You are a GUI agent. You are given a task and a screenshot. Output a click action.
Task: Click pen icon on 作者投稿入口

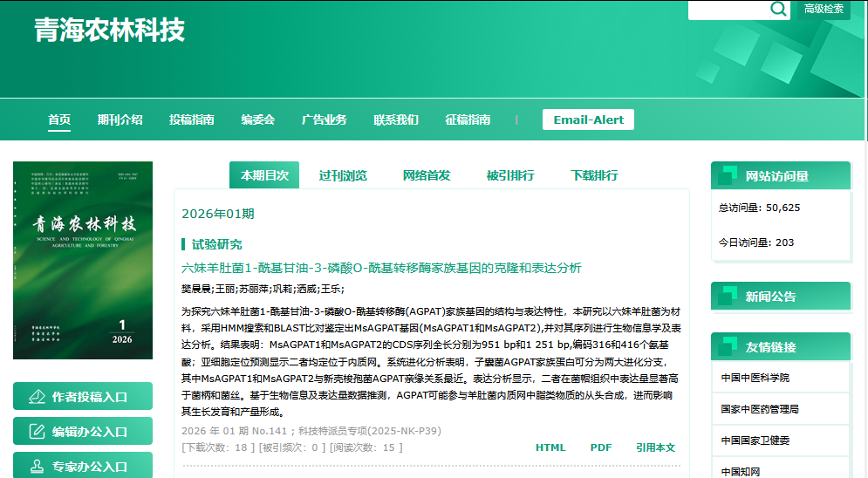[x=37, y=397]
